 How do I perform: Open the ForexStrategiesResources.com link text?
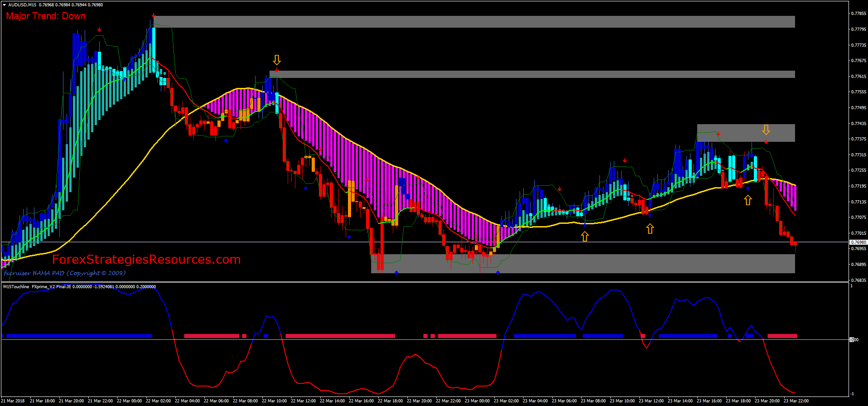coord(146,260)
